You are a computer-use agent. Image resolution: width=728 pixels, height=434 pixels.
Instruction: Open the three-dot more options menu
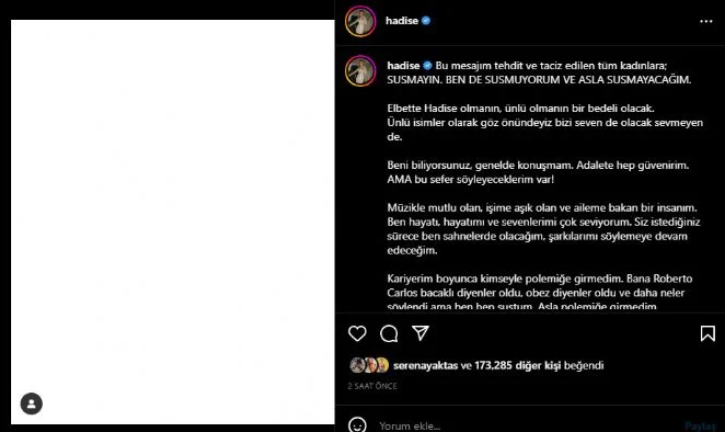[x=706, y=21]
